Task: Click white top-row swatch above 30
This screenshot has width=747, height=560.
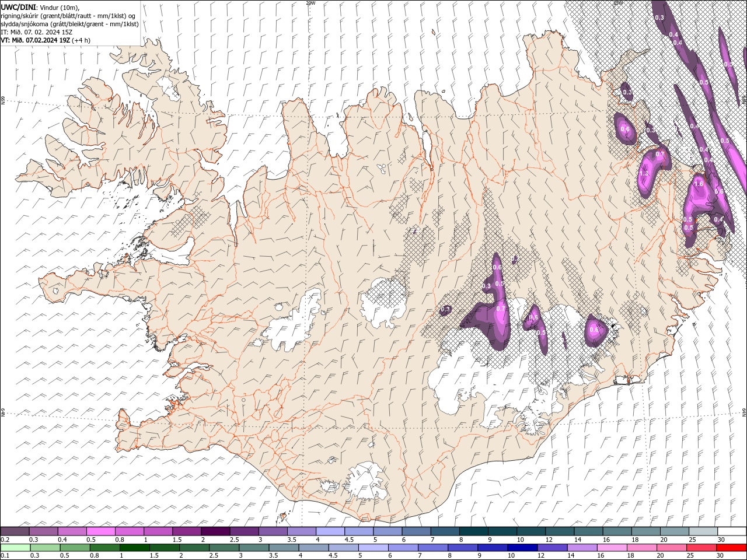Action: click(732, 531)
